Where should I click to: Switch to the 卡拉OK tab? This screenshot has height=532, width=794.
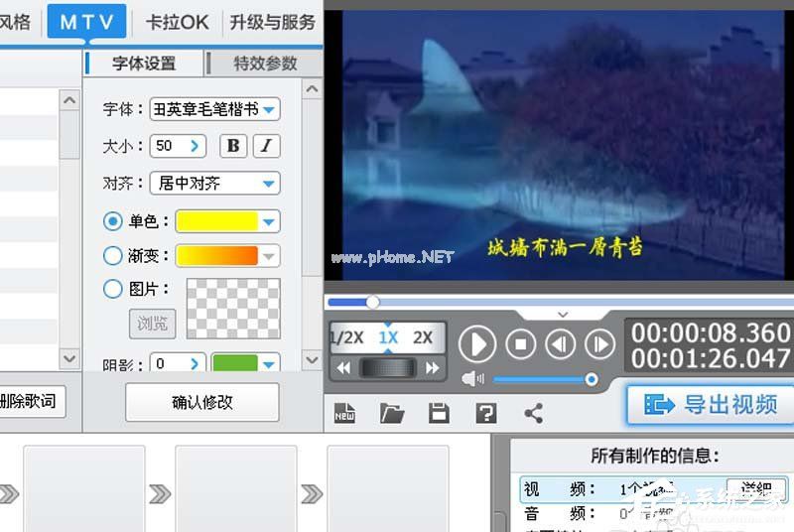point(178,22)
